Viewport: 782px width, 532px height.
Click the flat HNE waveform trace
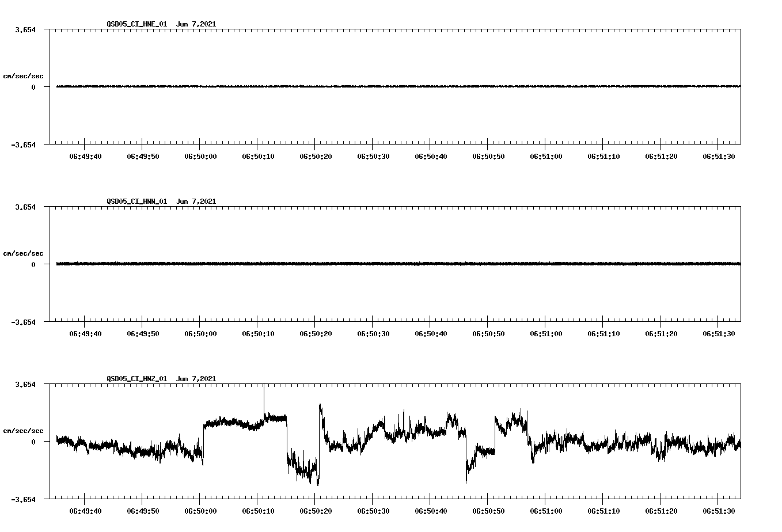coord(398,86)
